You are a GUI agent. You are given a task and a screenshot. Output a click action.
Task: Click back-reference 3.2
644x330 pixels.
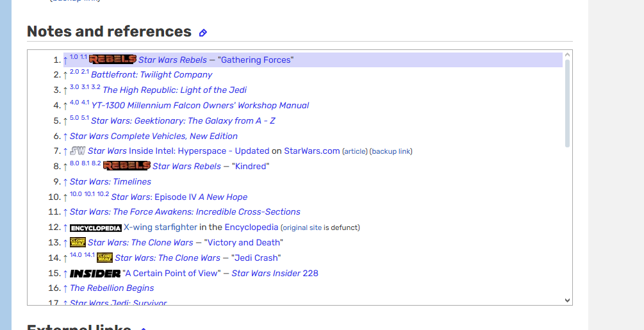(96, 87)
